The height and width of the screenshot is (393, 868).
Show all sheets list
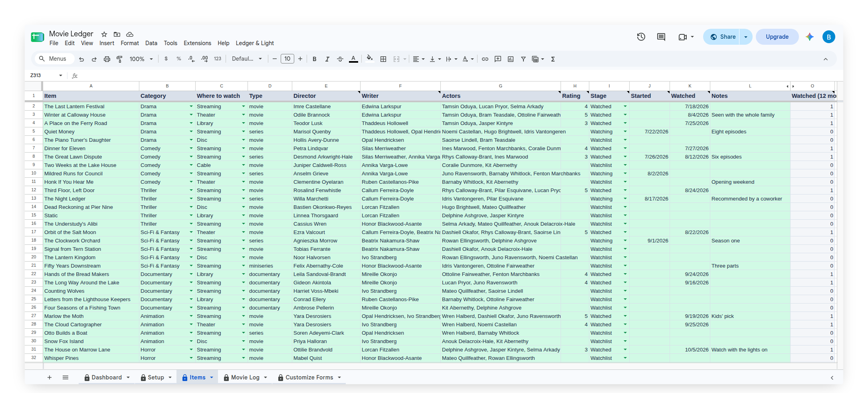click(65, 377)
